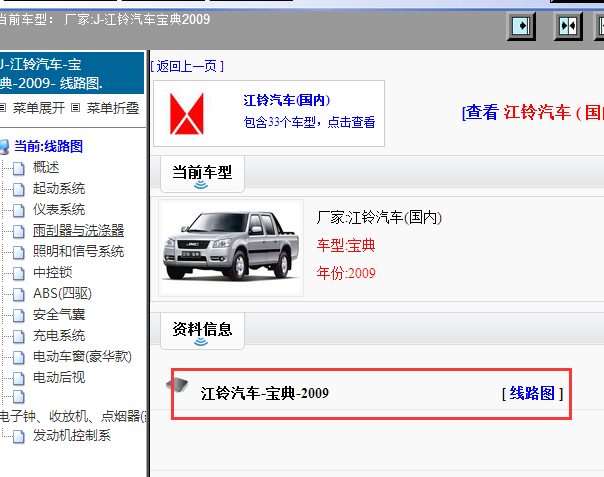Click the 年份:2009 red text
This screenshot has width=604, height=477.
pos(346,273)
